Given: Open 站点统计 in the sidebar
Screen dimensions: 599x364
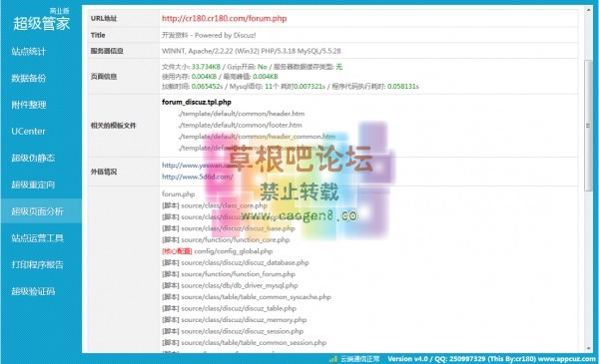Looking at the screenshot, I should 29,51.
